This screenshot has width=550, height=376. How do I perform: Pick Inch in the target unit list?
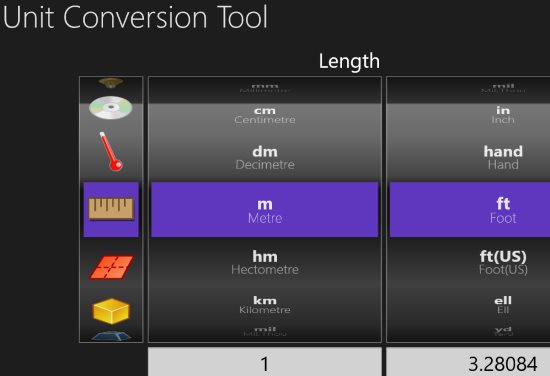click(503, 115)
